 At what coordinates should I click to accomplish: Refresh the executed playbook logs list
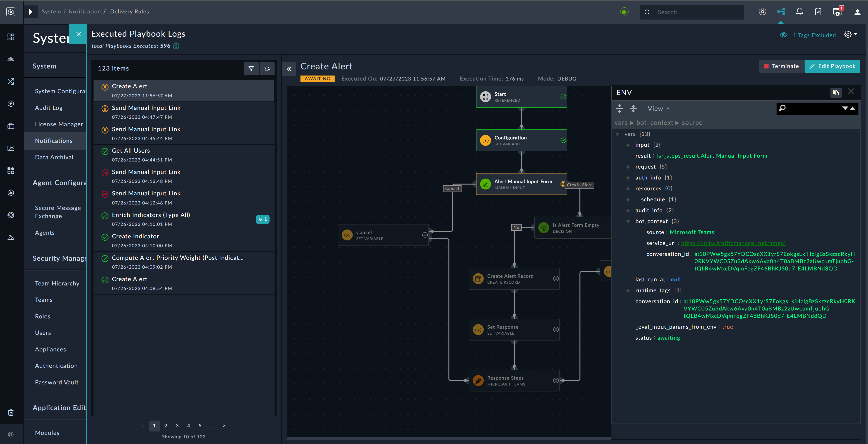(267, 69)
